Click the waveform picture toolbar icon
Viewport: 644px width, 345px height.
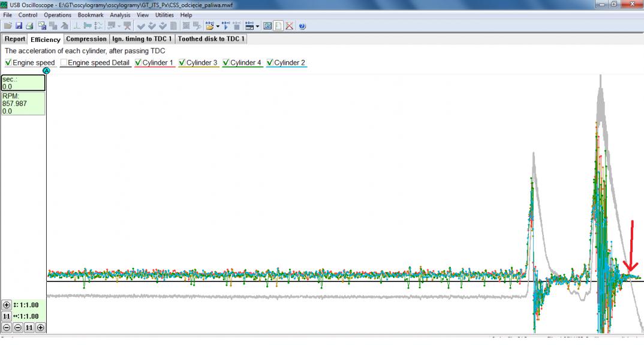coord(267,26)
